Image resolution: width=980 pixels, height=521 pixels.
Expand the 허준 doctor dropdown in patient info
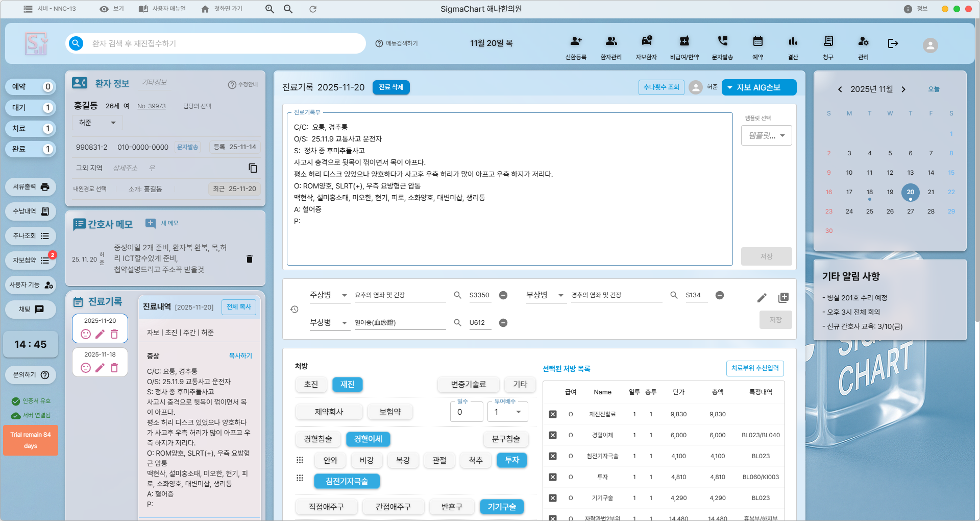pyautogui.click(x=97, y=123)
